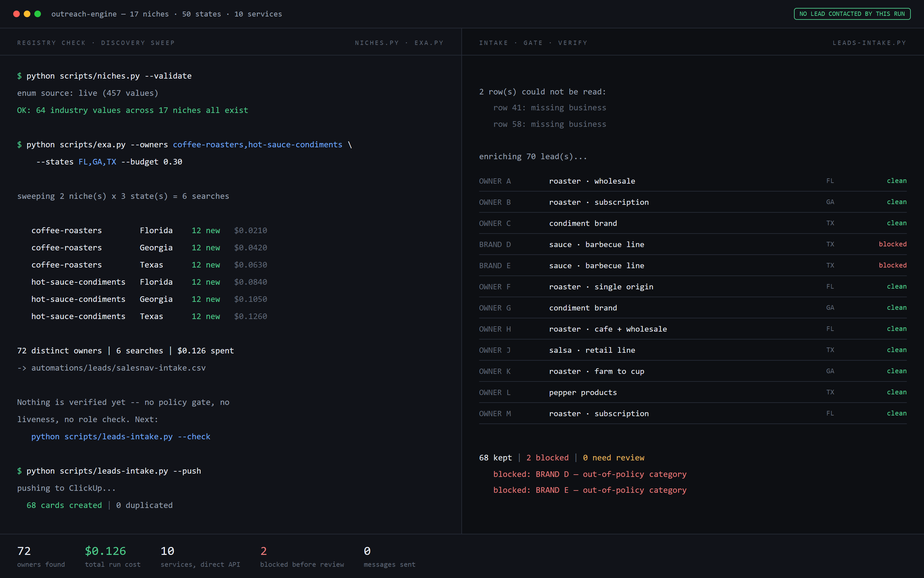This screenshot has height=578, width=924.
Task: Click the $0.126 total run cost stat
Action: (113, 556)
